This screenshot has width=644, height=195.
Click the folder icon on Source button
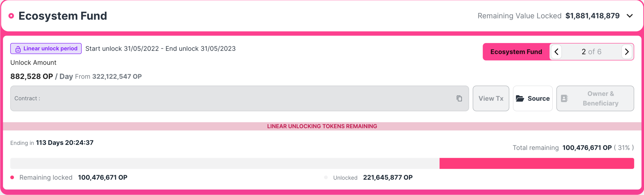coord(520,98)
